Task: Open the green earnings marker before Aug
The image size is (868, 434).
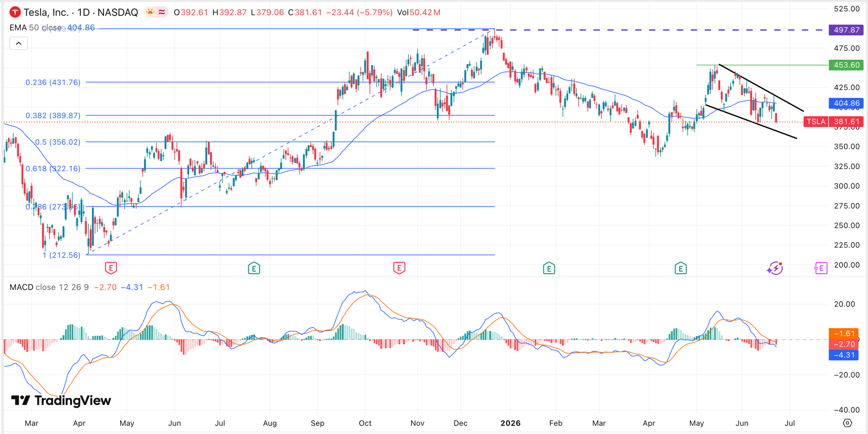Action: coord(254,268)
